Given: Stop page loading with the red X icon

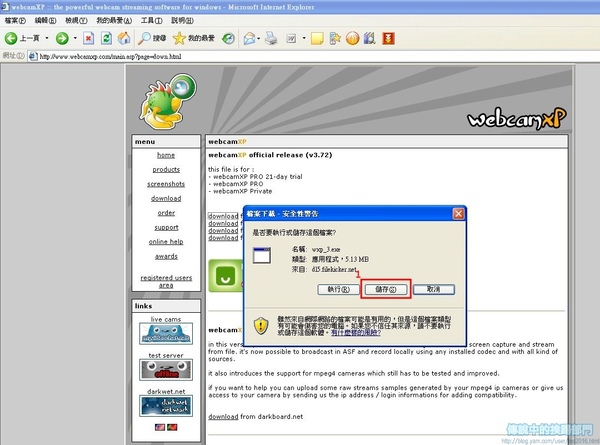Looking at the screenshot, I should (x=88, y=38).
